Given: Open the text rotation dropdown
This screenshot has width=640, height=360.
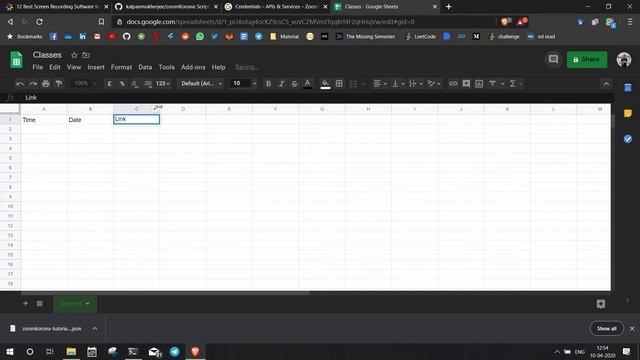Looking at the screenshot, I should point(433,84).
